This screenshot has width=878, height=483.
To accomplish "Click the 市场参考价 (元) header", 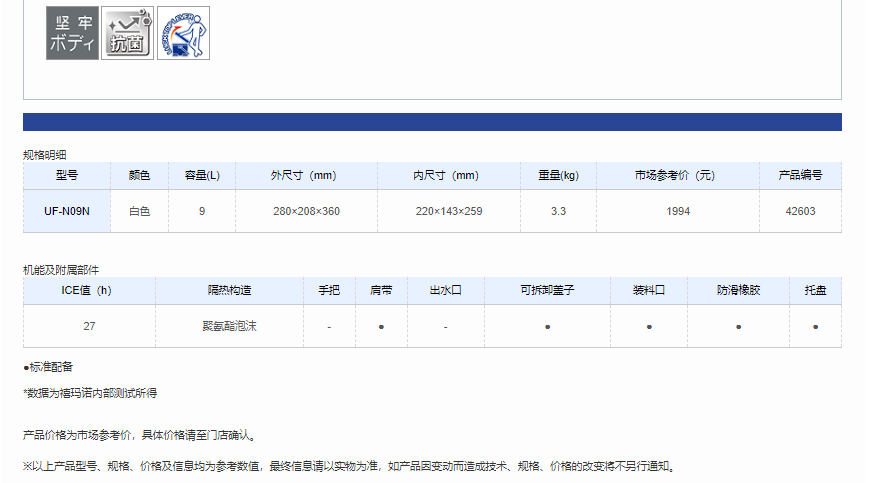I will coord(678,175).
